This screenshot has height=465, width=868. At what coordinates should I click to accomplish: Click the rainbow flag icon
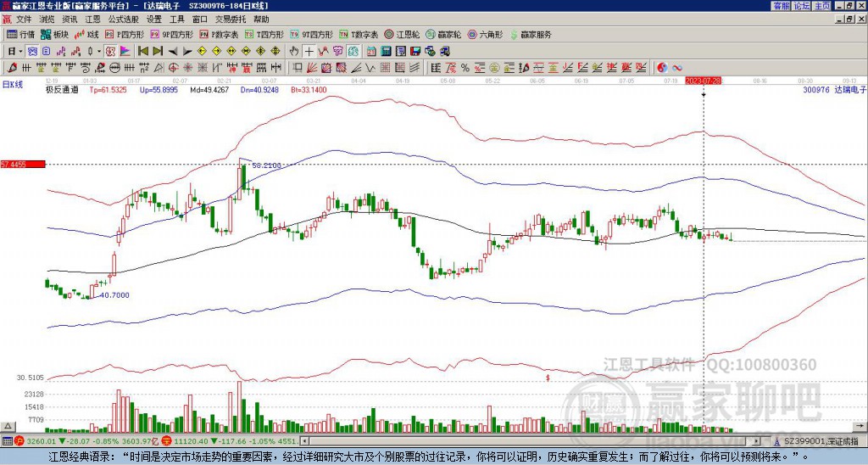tap(125, 52)
